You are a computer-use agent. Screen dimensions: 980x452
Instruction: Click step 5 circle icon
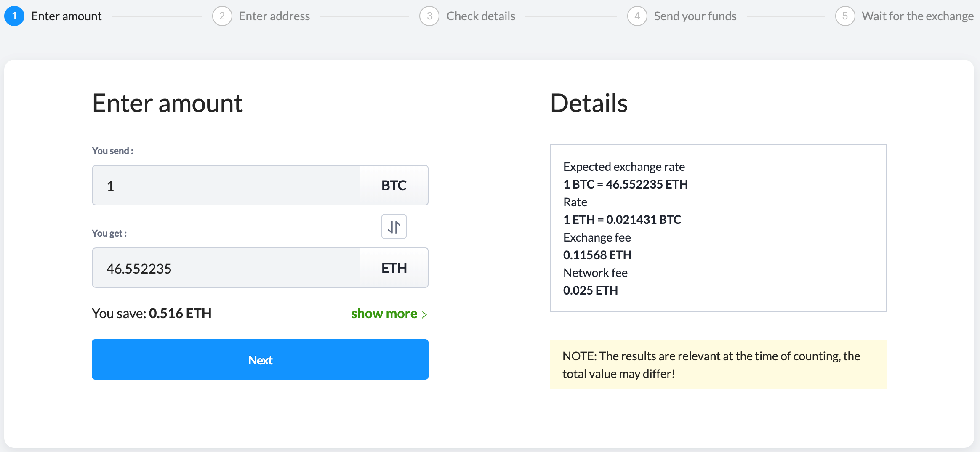click(845, 16)
